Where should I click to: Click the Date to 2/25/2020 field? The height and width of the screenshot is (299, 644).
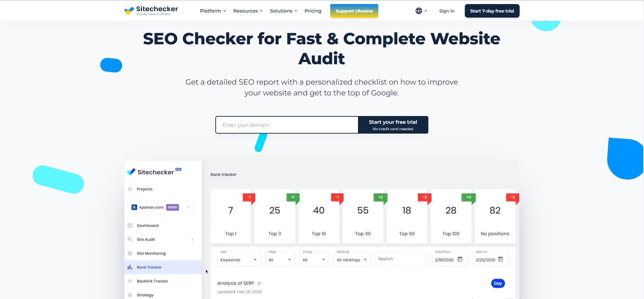pyautogui.click(x=490, y=259)
